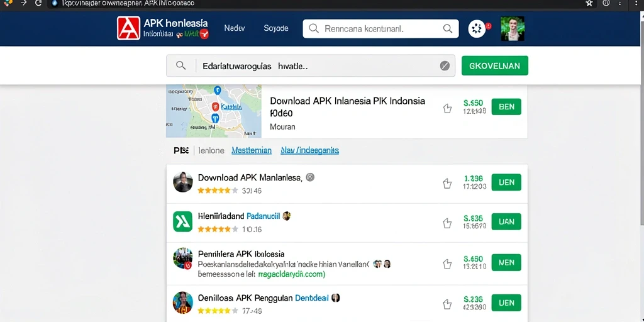
Task: Open the user profile avatar
Action: pyautogui.click(x=513, y=29)
